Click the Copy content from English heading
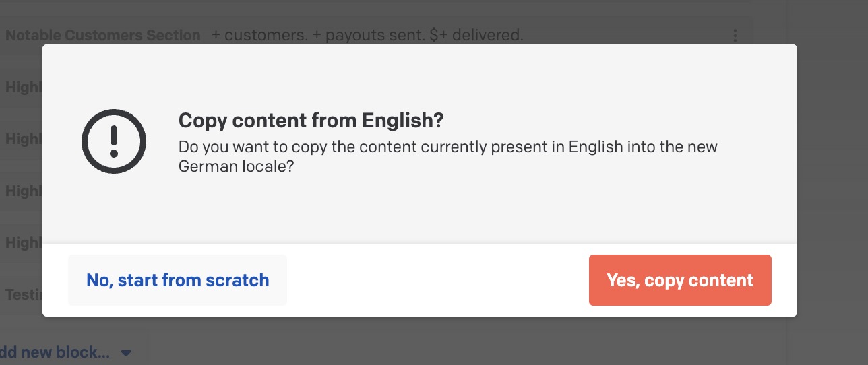The image size is (868, 365). coord(311,121)
